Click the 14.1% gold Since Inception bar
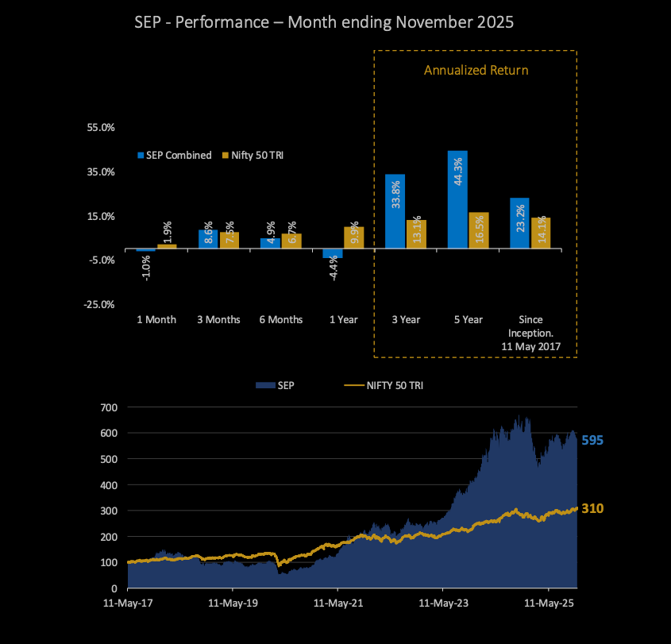 [541, 233]
